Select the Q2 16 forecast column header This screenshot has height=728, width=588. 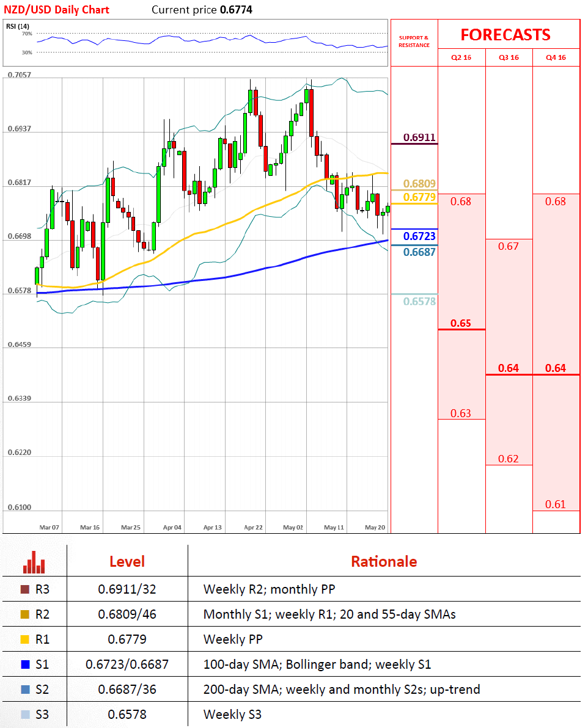pyautogui.click(x=461, y=57)
